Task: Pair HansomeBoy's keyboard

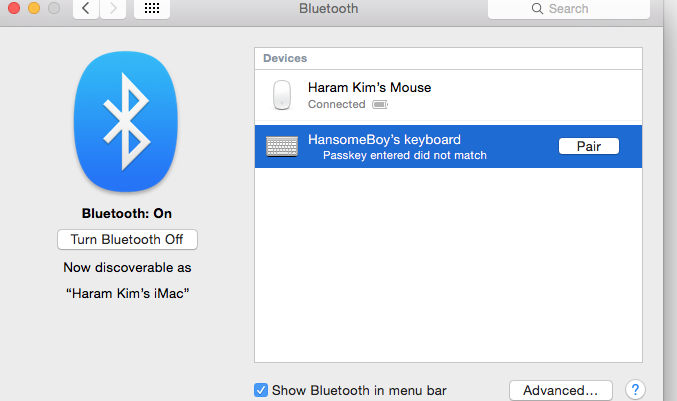Action: (589, 146)
